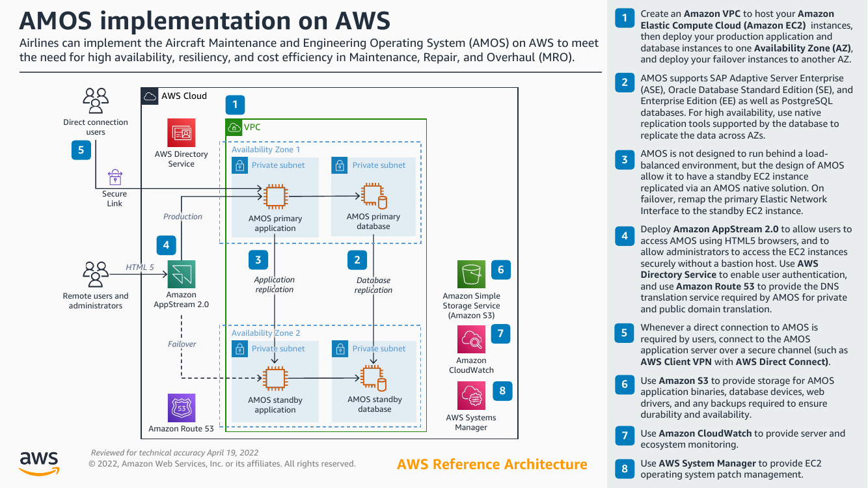Click bold 'Amazon CloudWatch' in step 7 text
Viewport: 868px width, 488px height.
[706, 433]
